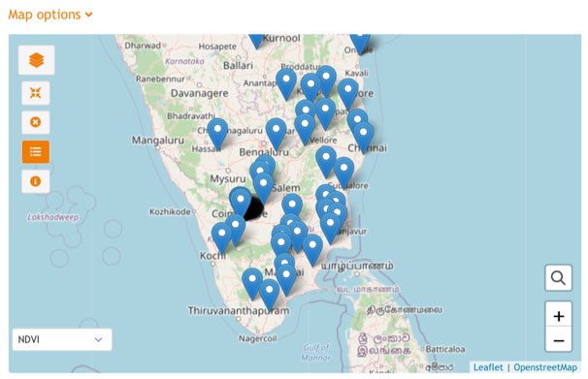Select the map marker near Hassan

click(x=217, y=133)
